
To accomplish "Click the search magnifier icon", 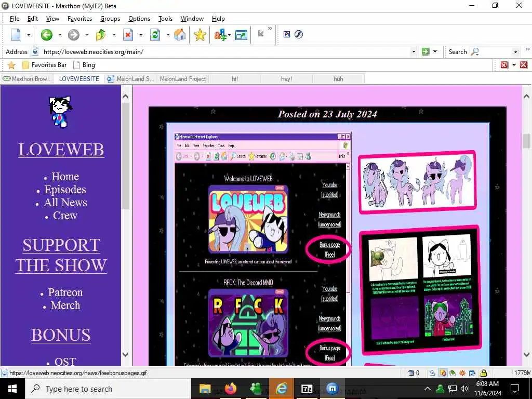I will 475,51.
